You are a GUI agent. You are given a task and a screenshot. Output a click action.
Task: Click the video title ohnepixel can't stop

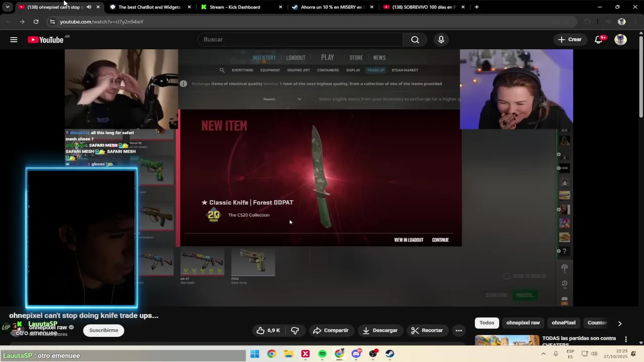(x=84, y=316)
